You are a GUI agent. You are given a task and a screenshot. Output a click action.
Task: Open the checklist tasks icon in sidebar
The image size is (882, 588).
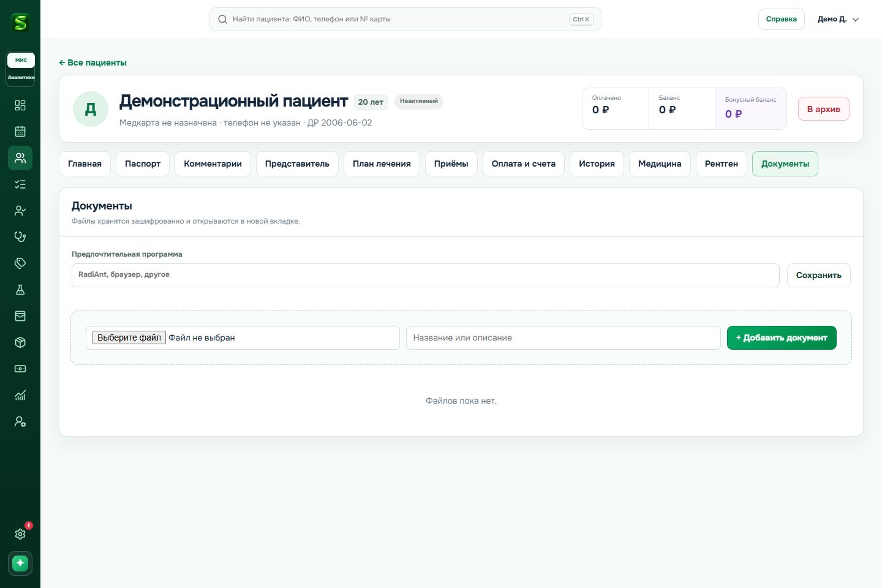(x=20, y=184)
